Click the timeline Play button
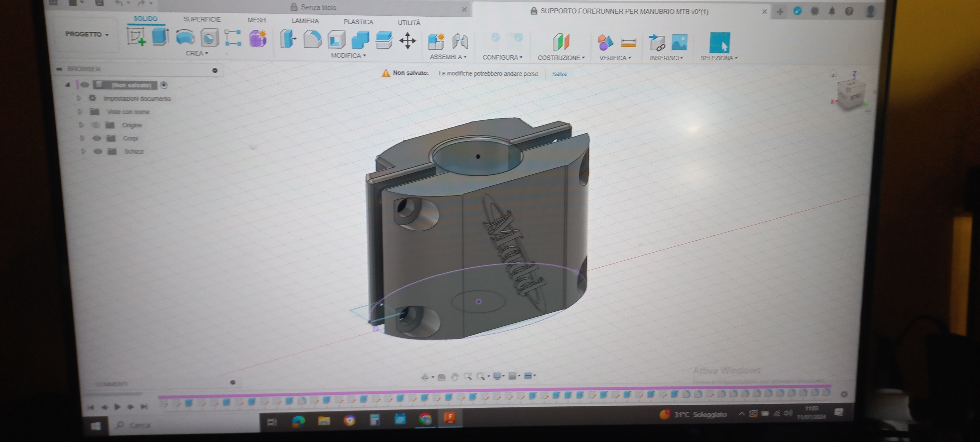Viewport: 980px width, 442px height. (118, 407)
